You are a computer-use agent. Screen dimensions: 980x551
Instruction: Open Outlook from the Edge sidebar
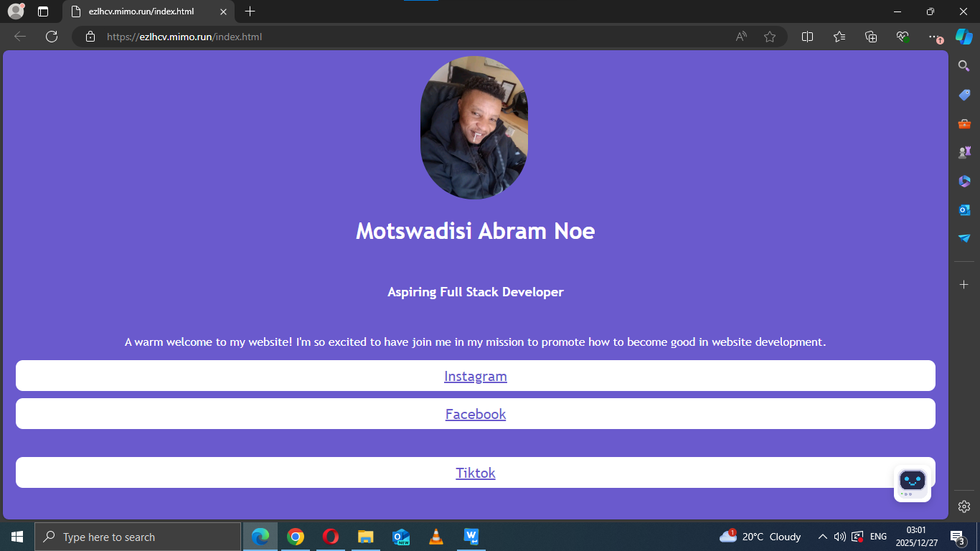point(963,209)
